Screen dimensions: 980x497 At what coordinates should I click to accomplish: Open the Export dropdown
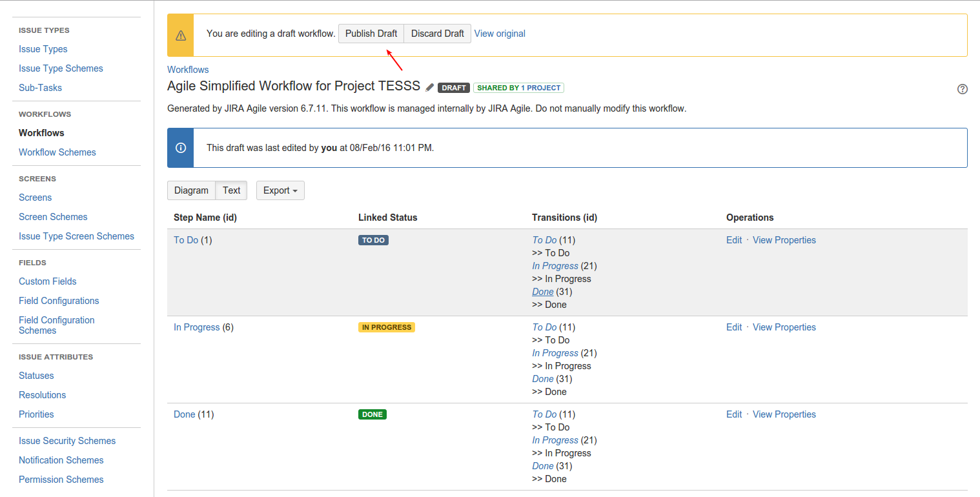pos(280,190)
